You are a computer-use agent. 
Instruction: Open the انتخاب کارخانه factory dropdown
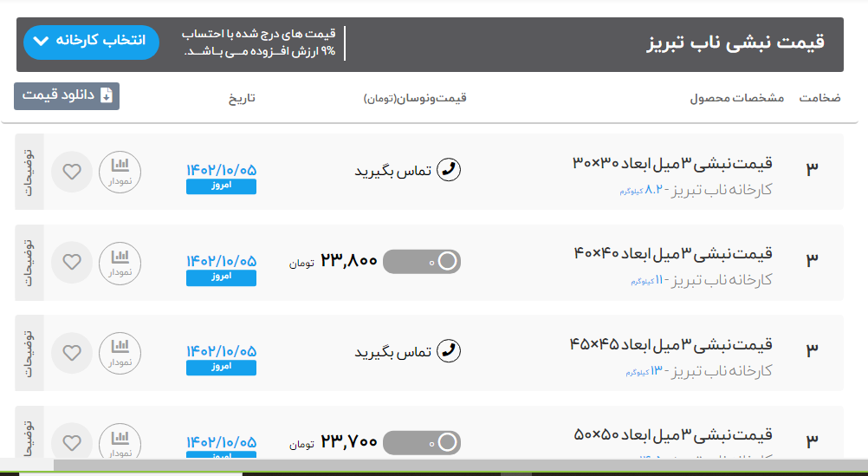click(x=92, y=41)
